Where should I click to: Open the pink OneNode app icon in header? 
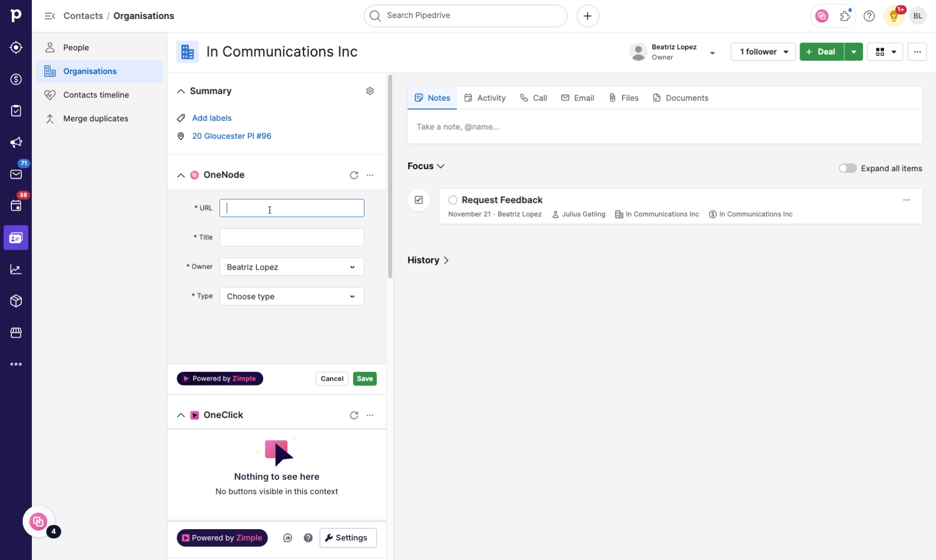tap(822, 16)
